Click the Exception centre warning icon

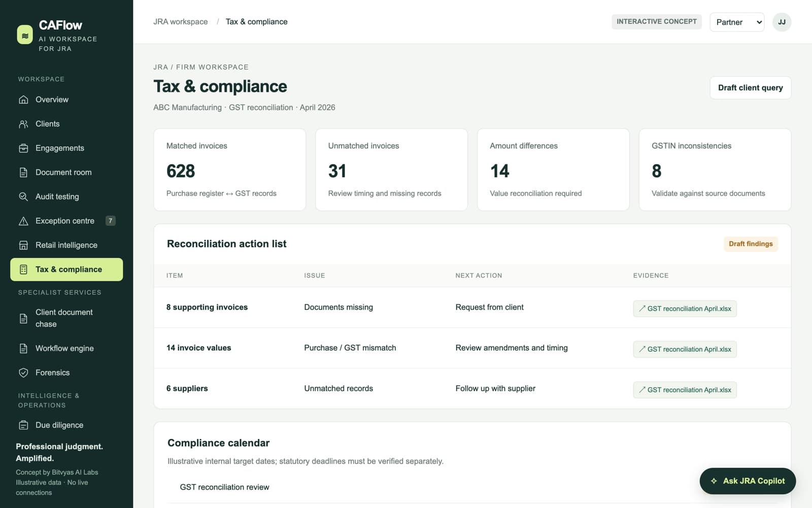(x=23, y=221)
